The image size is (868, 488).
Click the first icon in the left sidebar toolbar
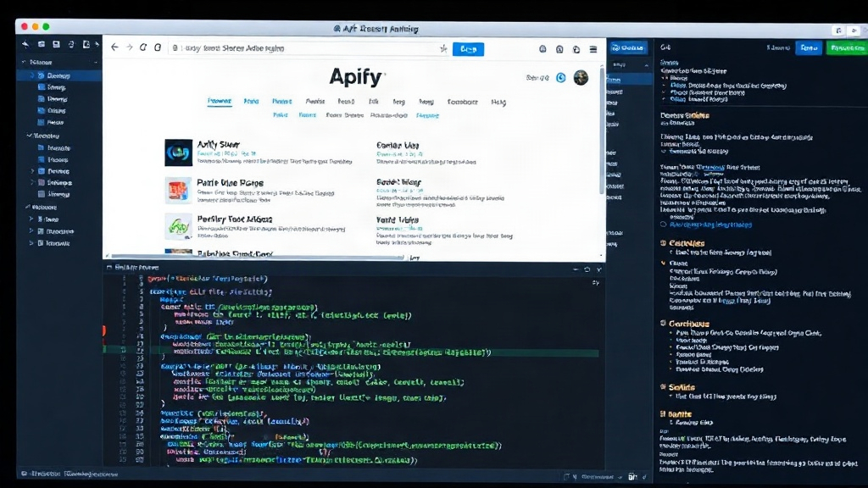point(25,44)
